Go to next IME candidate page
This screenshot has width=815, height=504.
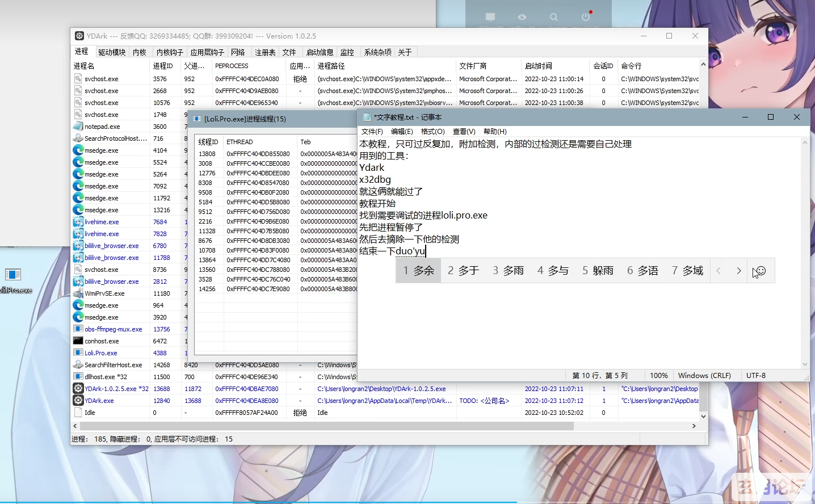738,271
